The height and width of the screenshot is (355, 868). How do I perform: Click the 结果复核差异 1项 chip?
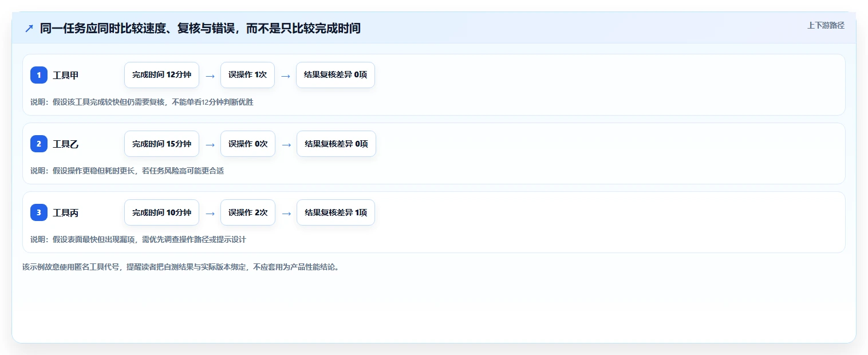tap(336, 212)
